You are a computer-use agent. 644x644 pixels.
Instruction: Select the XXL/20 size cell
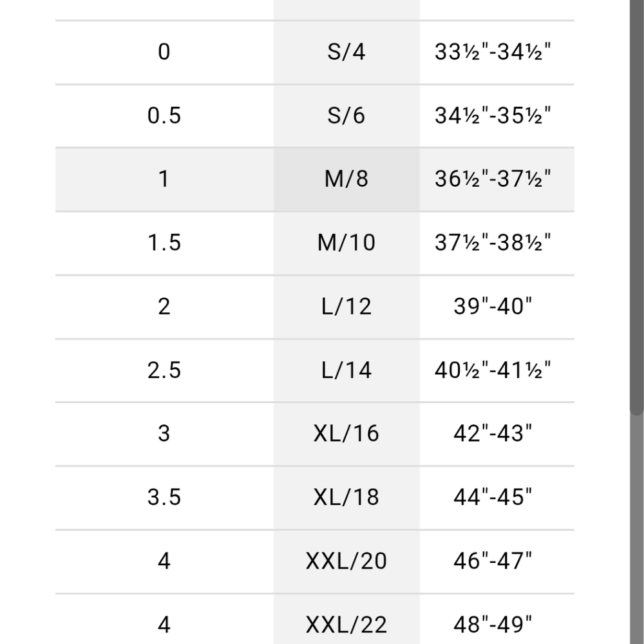tap(346, 561)
